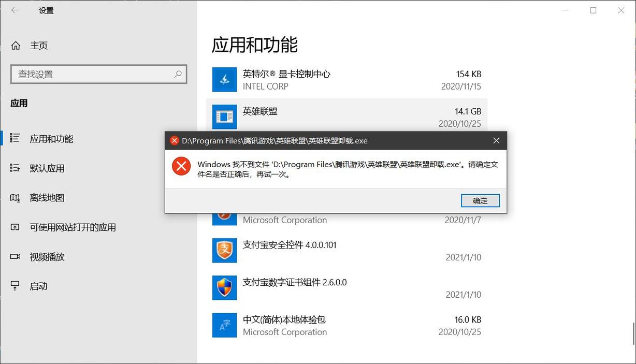636x364 pixels.
Task: Select the 默认应用 sidebar entry
Action: (x=52, y=168)
